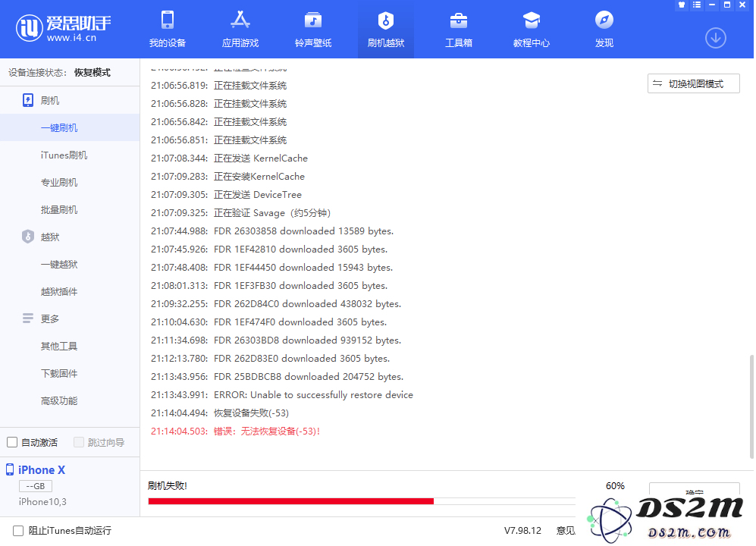Click the 刷机 section icon in sidebar
Screen dimensions: 756x546
tap(28, 100)
